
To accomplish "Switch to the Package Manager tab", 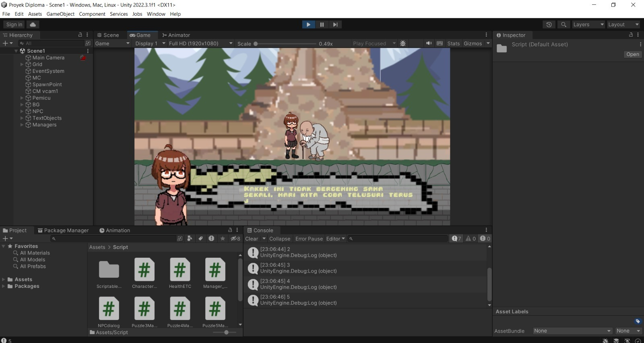I will pyautogui.click(x=63, y=230).
